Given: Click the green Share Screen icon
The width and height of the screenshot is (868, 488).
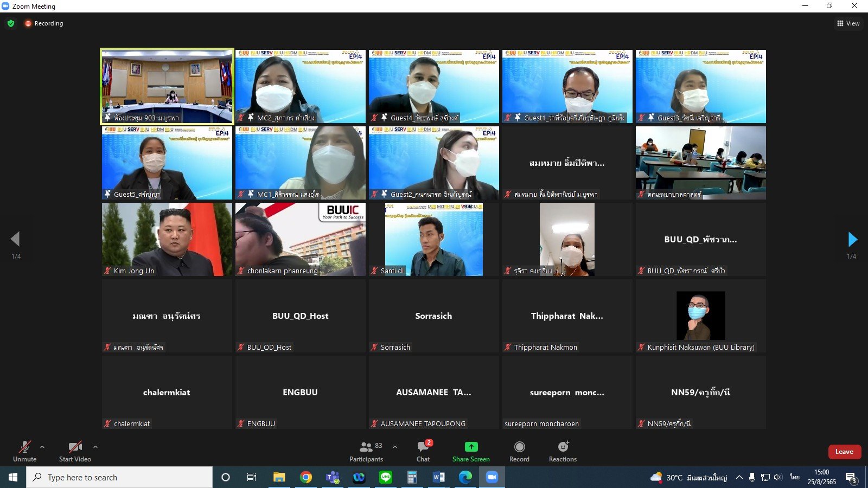Looking at the screenshot, I should tap(471, 447).
